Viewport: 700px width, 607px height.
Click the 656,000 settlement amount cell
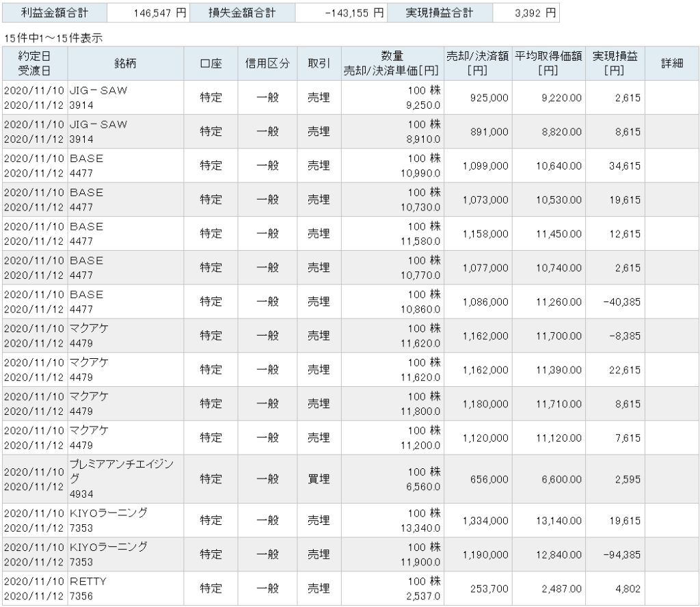(x=478, y=479)
